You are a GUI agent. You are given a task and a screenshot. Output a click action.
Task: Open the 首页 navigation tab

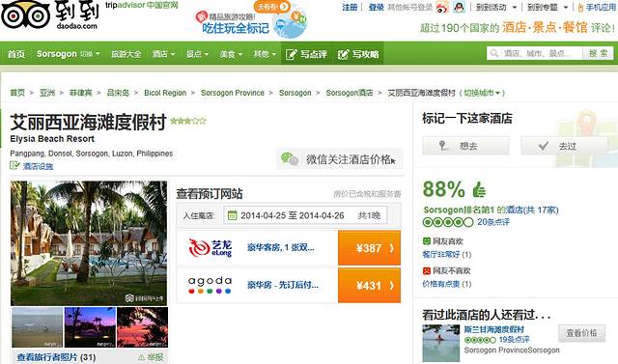click(x=16, y=54)
